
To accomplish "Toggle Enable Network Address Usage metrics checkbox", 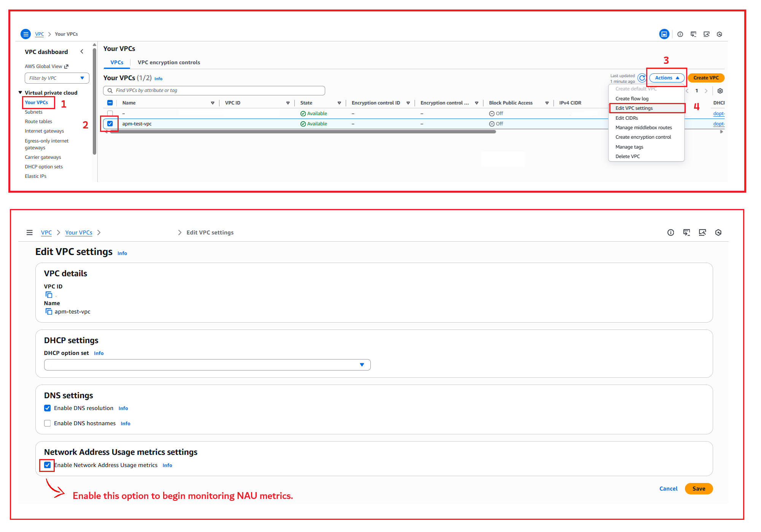I will point(47,465).
